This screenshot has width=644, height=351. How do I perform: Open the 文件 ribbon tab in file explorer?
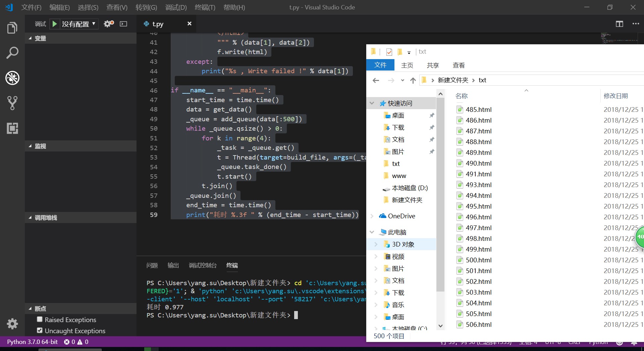[380, 65]
